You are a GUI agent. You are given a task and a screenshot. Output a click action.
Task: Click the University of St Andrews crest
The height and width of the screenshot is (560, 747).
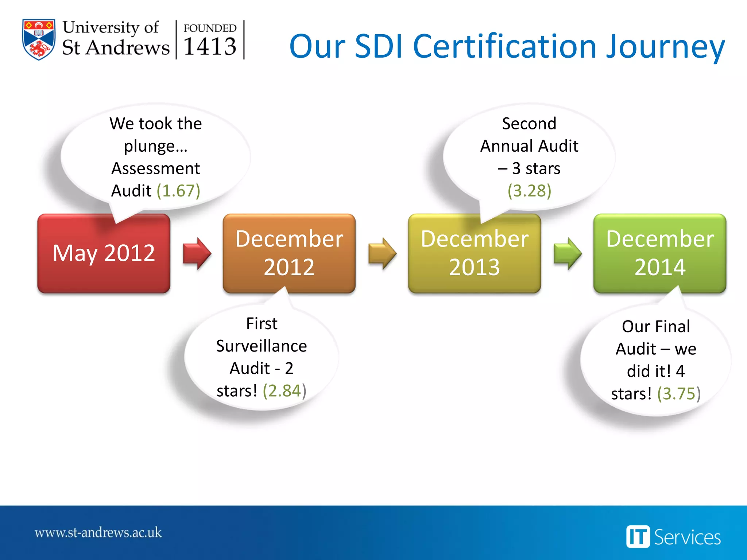[39, 39]
